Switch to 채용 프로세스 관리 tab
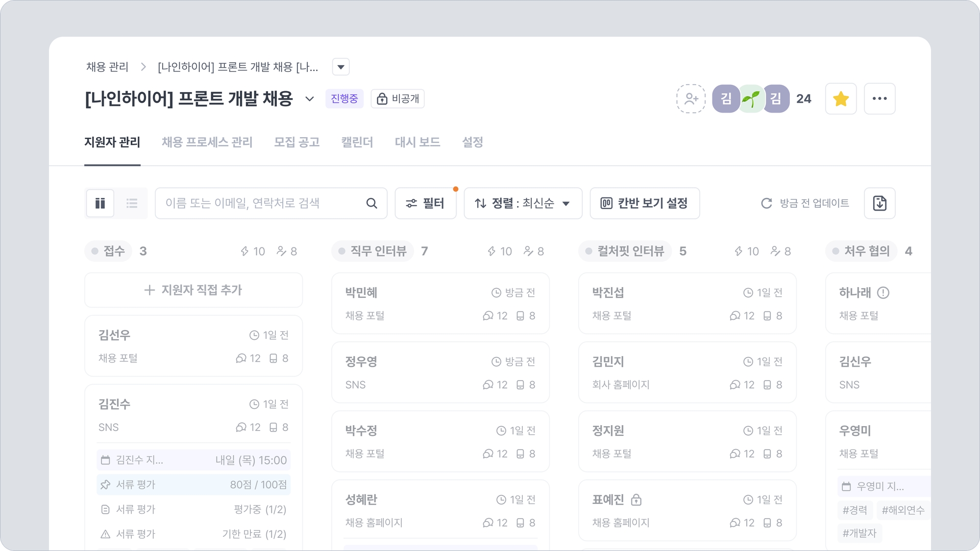980x551 pixels. tap(207, 143)
